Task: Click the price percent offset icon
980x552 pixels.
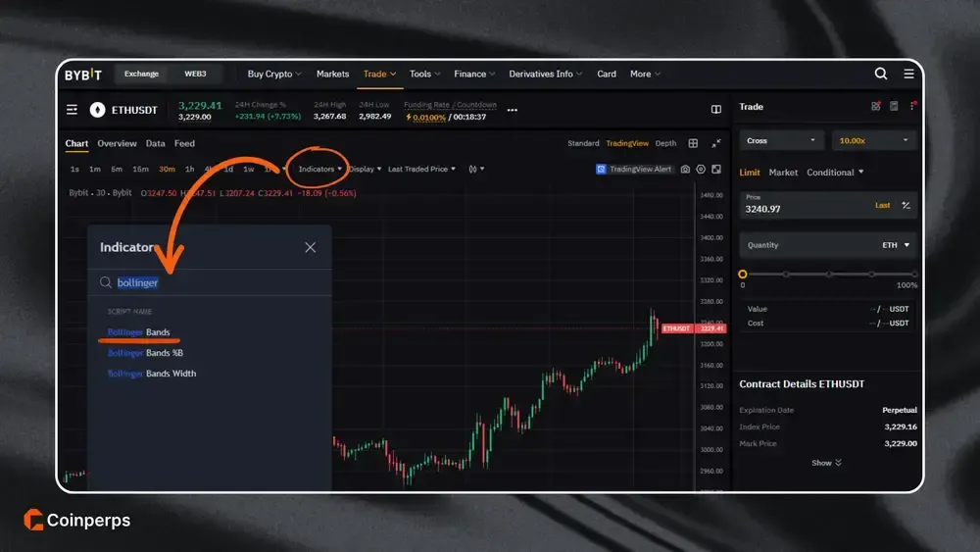Action: [906, 205]
